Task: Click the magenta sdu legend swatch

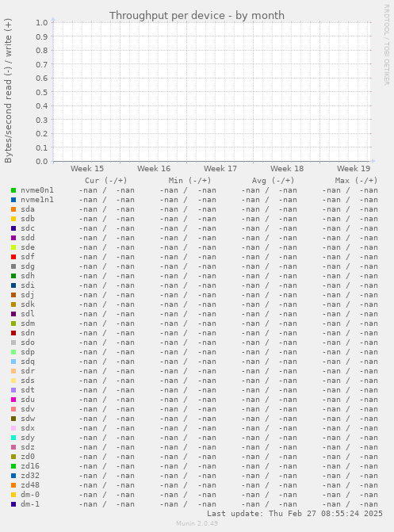Action: tap(13, 400)
